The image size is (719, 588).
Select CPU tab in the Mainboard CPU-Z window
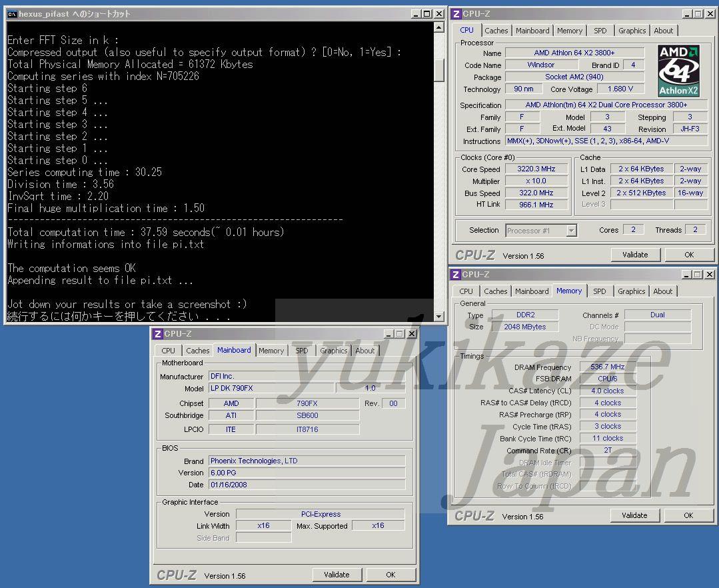(169, 351)
